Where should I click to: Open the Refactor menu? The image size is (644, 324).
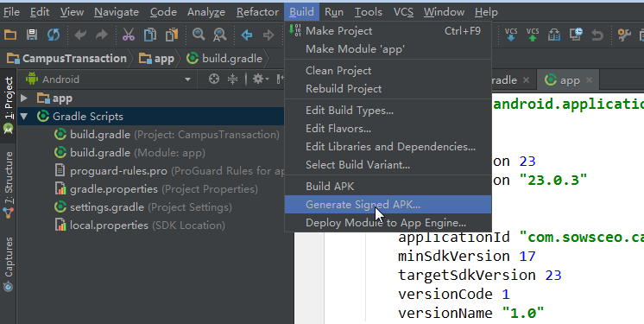click(257, 12)
